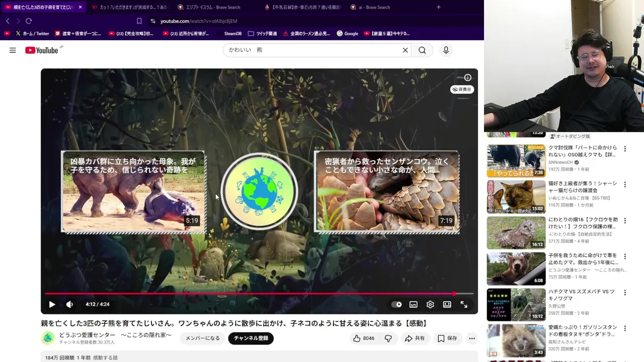Switch to the いただきます tab
Screen dimensions: 644x362
click(x=129, y=7)
